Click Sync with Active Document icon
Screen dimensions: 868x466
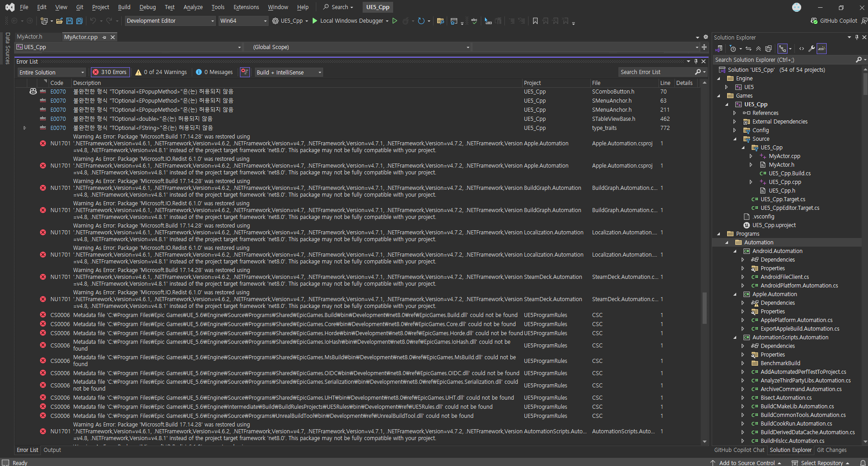(748, 49)
